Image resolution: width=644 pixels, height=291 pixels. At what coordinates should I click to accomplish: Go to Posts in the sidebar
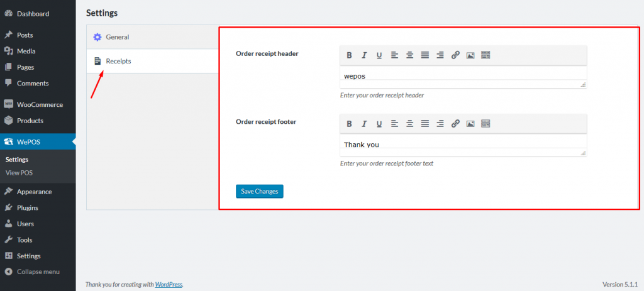click(x=38, y=35)
